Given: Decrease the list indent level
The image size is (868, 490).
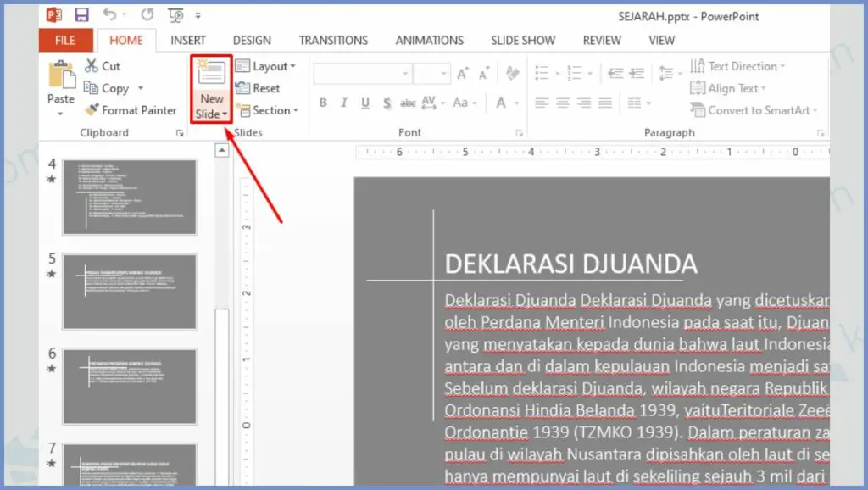Looking at the screenshot, I should (x=615, y=73).
